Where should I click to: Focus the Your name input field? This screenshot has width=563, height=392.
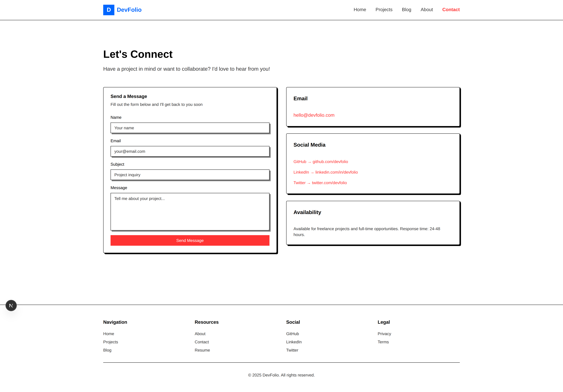(190, 128)
